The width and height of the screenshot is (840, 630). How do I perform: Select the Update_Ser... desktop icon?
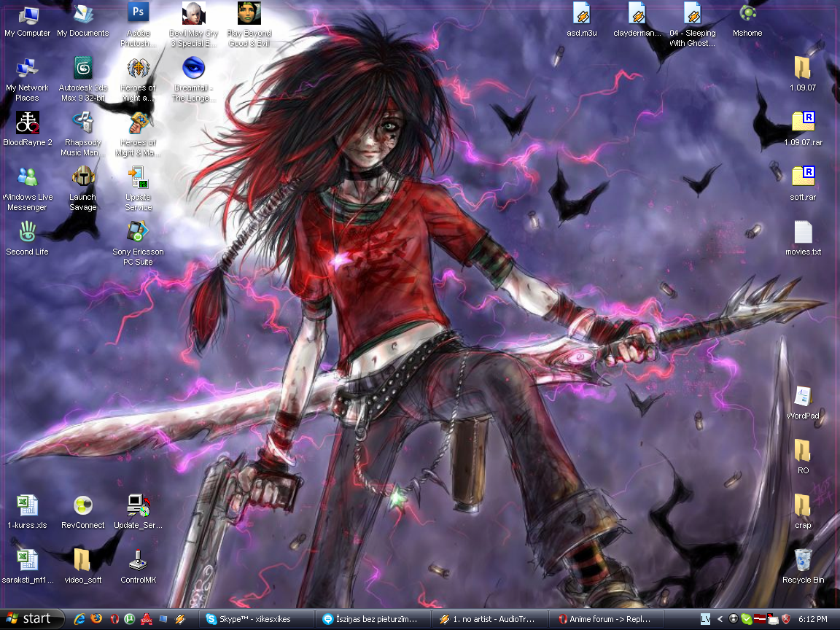138,512
